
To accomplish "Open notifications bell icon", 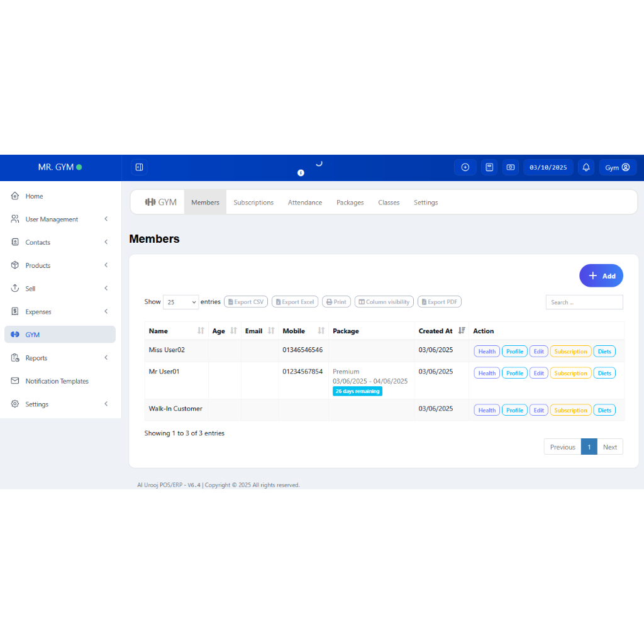I will pos(586,167).
